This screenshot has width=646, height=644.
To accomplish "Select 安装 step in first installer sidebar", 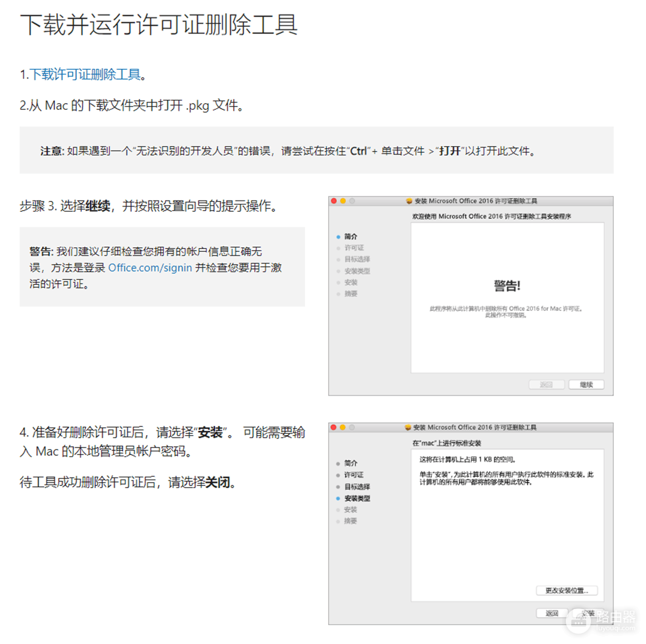I will click(x=350, y=282).
